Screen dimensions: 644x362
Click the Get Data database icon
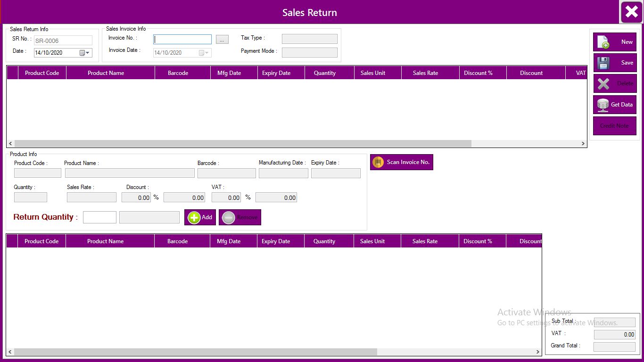pyautogui.click(x=603, y=105)
